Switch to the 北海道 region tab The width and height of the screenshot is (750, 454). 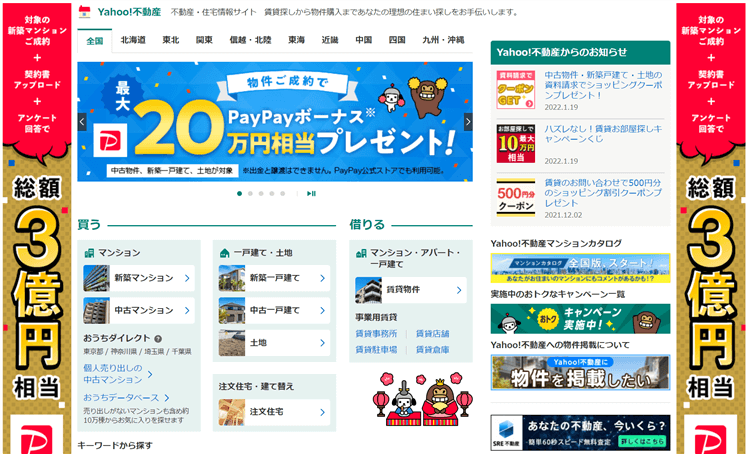pyautogui.click(x=133, y=41)
